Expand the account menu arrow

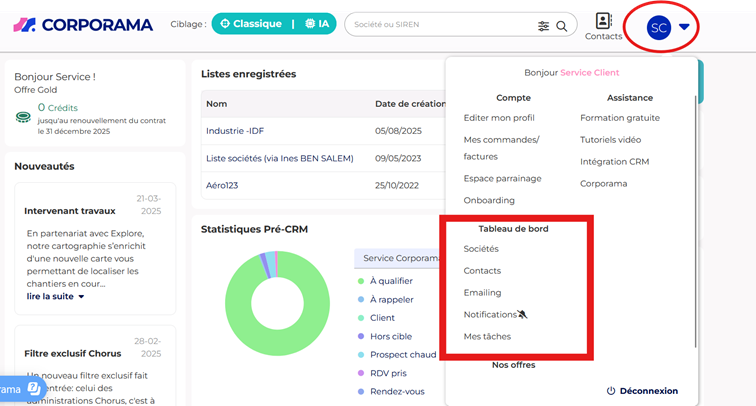tap(684, 28)
